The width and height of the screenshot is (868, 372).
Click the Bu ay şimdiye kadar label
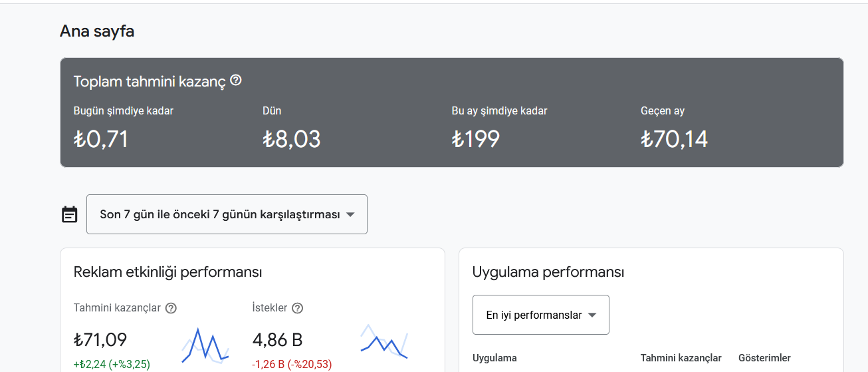click(500, 111)
